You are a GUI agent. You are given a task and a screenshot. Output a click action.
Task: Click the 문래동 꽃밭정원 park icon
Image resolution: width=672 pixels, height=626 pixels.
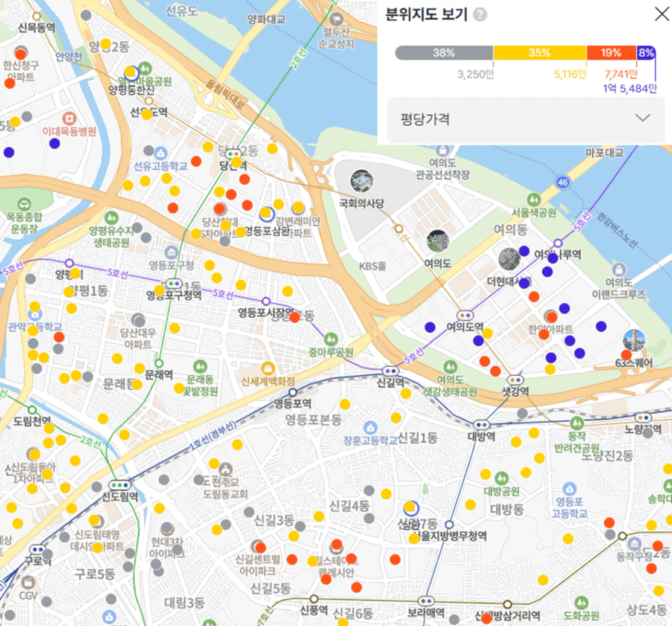pyautogui.click(x=200, y=366)
